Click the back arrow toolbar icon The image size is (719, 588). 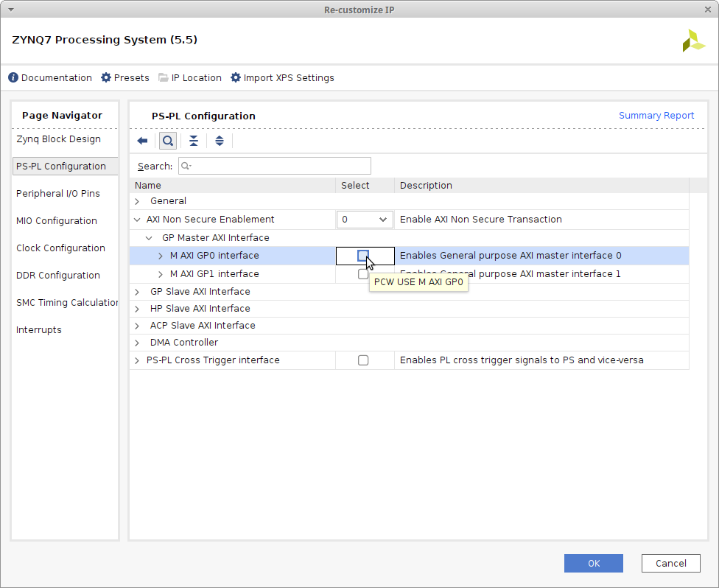(x=143, y=141)
